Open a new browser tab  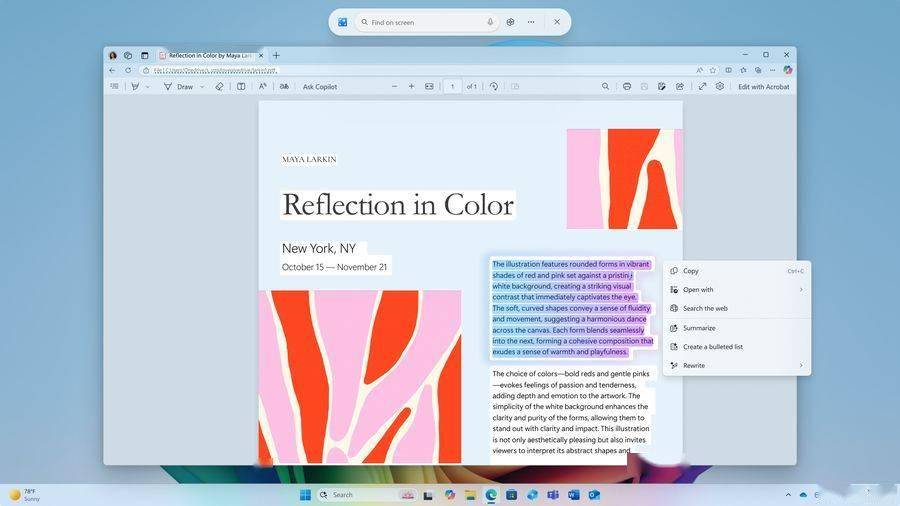click(x=276, y=56)
